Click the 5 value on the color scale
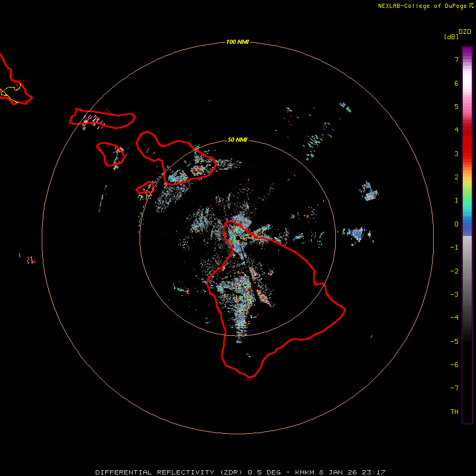Screen dimensions: 476x476 click(x=456, y=106)
